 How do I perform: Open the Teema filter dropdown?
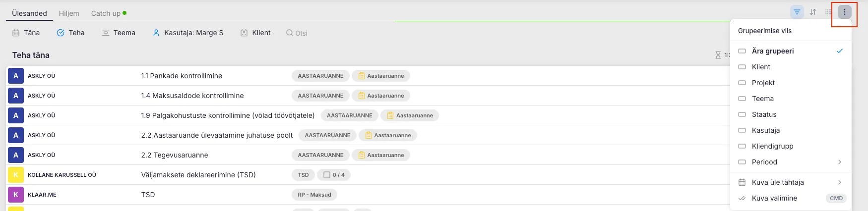tap(119, 33)
